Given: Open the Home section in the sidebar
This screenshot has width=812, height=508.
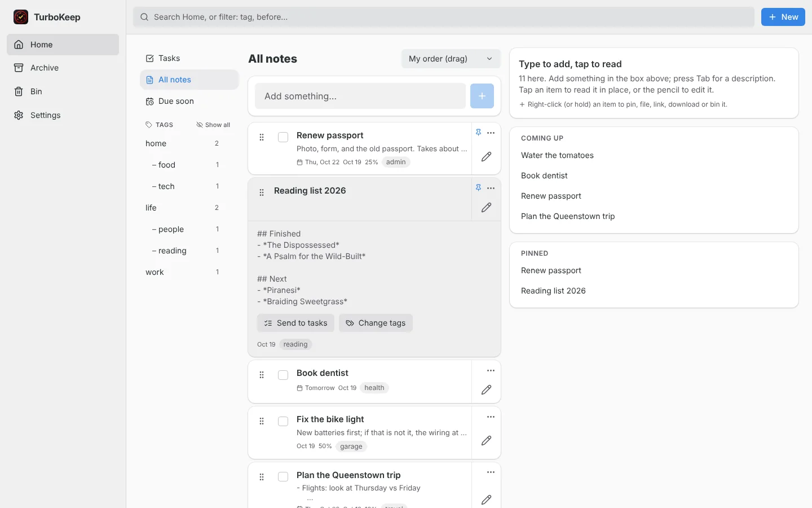Looking at the screenshot, I should 63,45.
